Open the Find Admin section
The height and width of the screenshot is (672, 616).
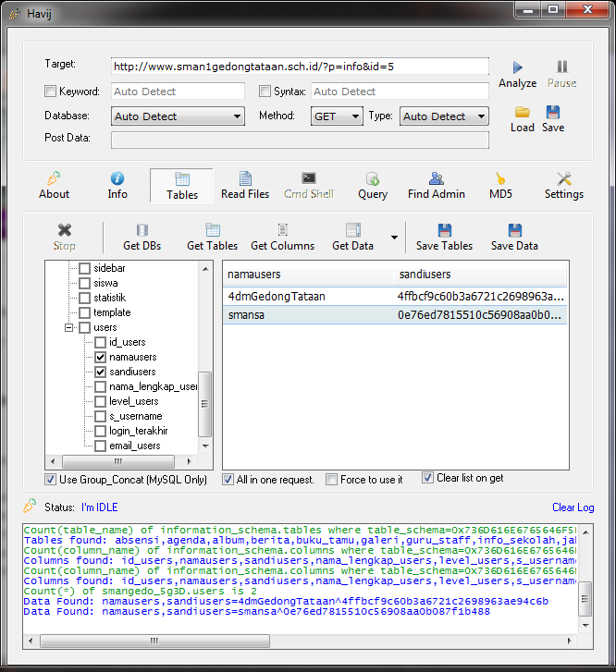pos(437,186)
